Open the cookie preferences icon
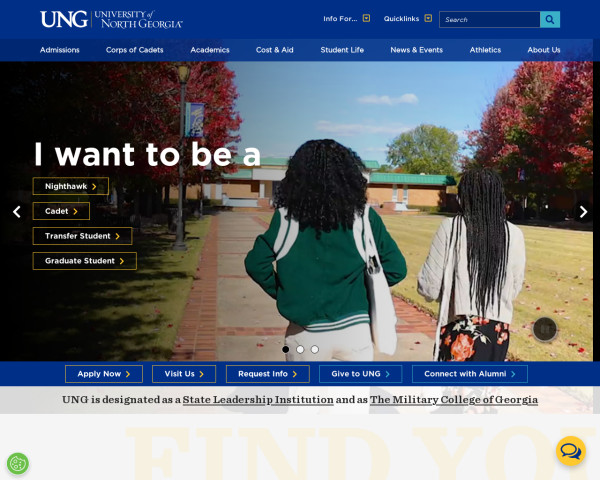 [18, 464]
